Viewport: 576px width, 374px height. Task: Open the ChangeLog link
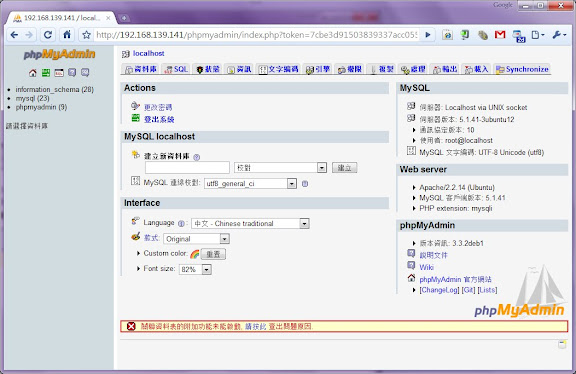(439, 290)
